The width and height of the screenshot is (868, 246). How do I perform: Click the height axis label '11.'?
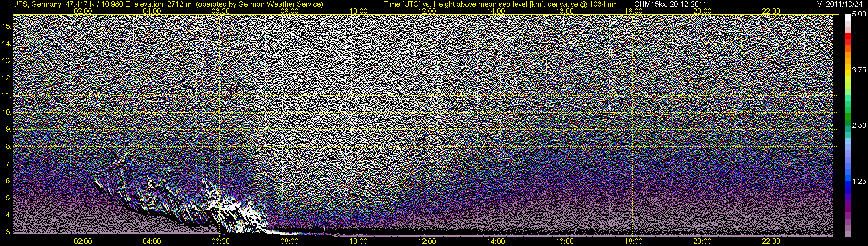tap(6, 95)
